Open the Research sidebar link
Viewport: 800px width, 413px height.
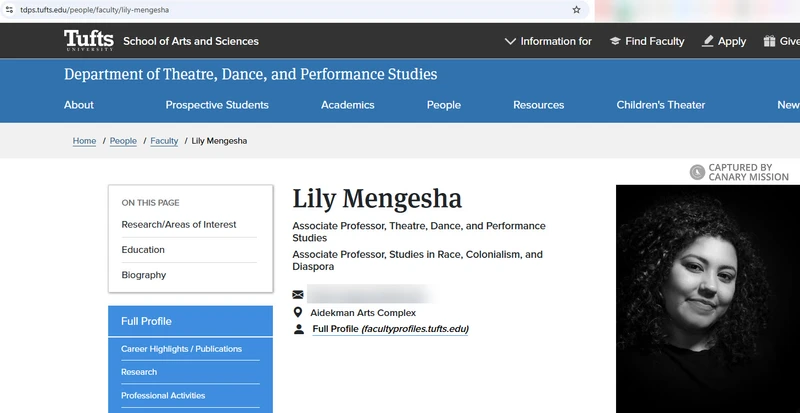coord(139,372)
